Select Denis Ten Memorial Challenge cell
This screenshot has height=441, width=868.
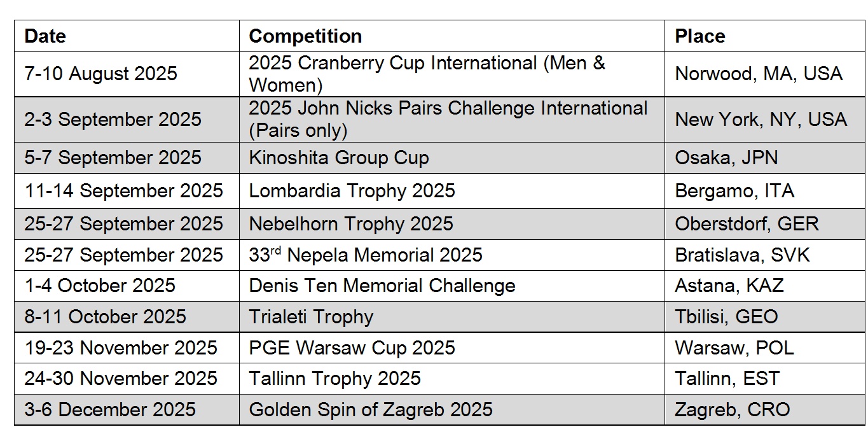coord(382,286)
